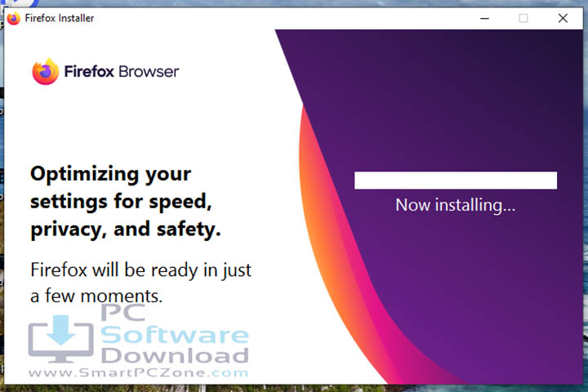
Task: Click the Firefox icon in the title bar
Action: tap(14, 18)
